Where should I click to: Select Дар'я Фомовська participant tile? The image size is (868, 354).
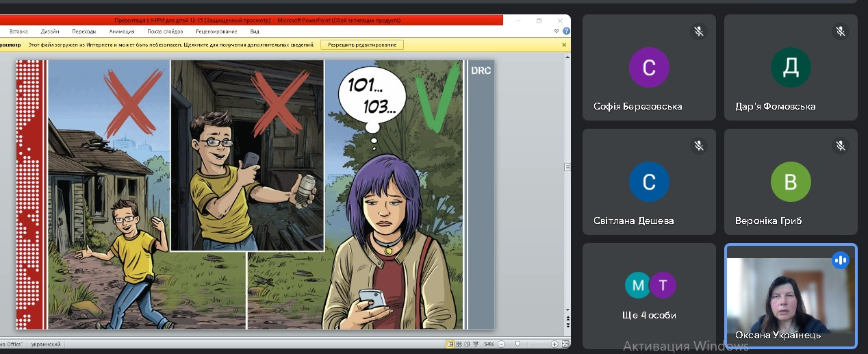pyautogui.click(x=791, y=67)
